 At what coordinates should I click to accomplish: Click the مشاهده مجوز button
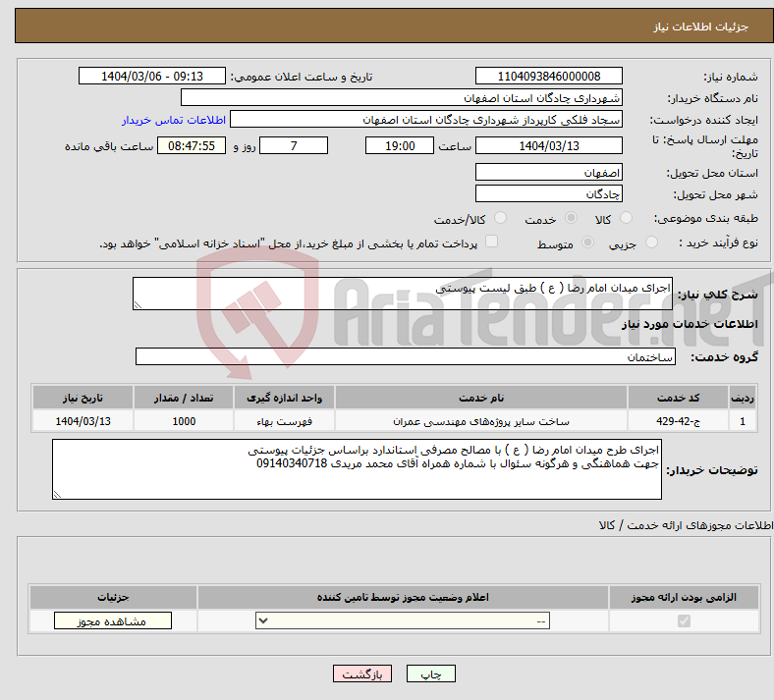tap(113, 620)
